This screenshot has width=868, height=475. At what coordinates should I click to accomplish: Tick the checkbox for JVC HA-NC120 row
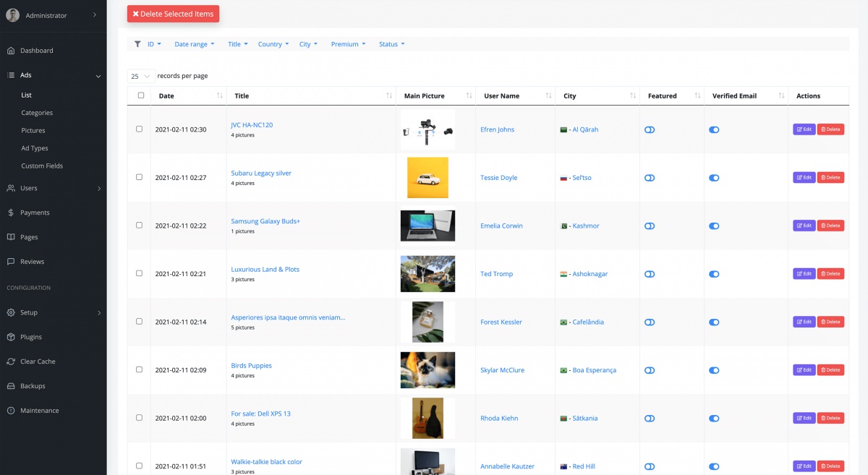click(140, 129)
